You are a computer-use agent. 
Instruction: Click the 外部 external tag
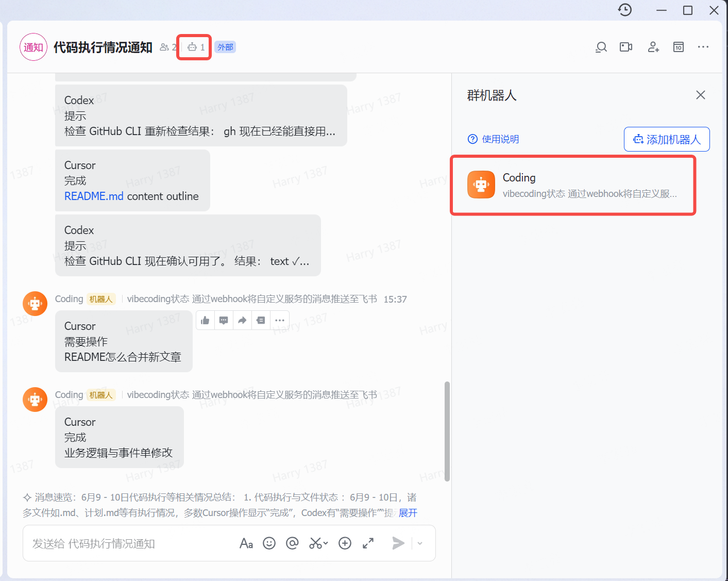(x=225, y=47)
